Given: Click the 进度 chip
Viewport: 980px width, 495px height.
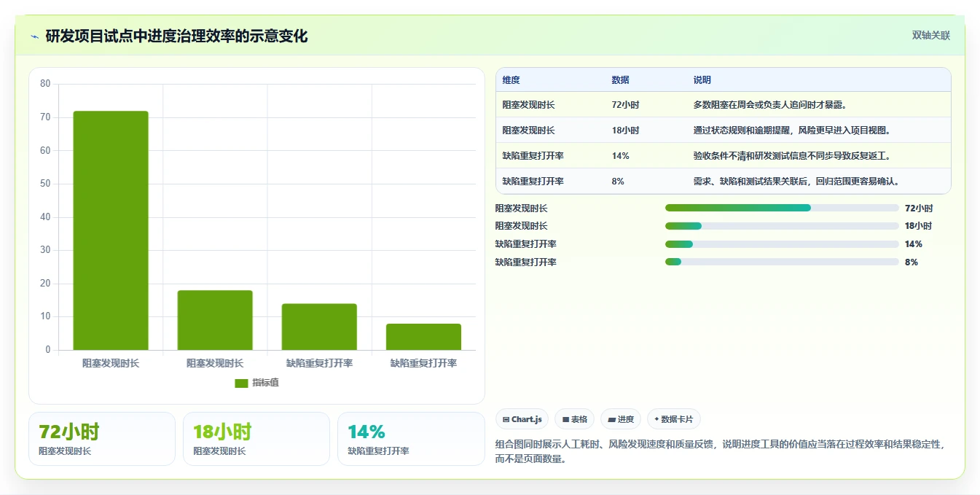Looking at the screenshot, I should (621, 419).
